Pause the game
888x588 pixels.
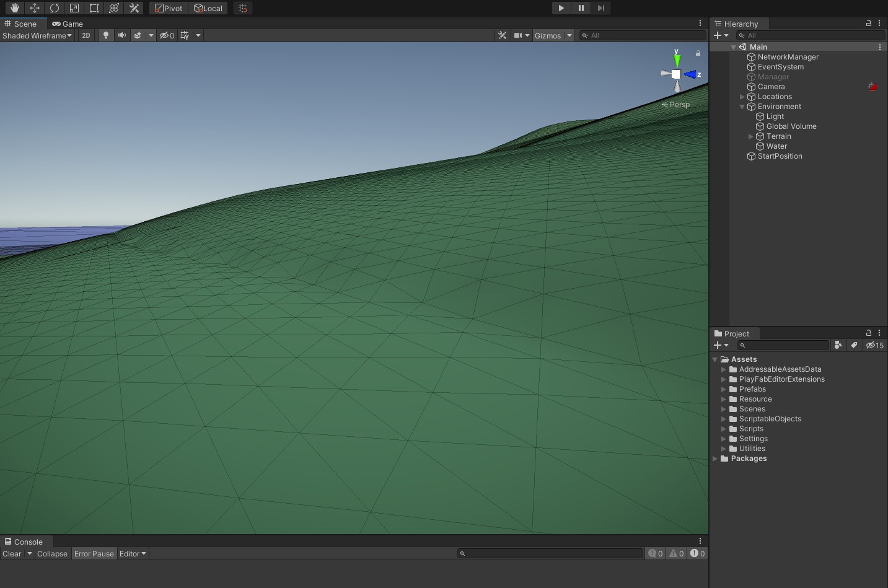click(581, 8)
